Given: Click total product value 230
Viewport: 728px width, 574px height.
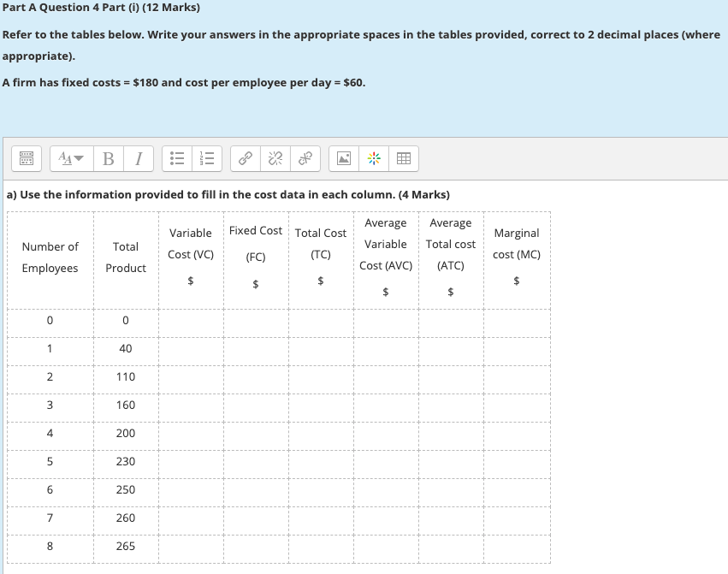Looking at the screenshot, I should [126, 462].
